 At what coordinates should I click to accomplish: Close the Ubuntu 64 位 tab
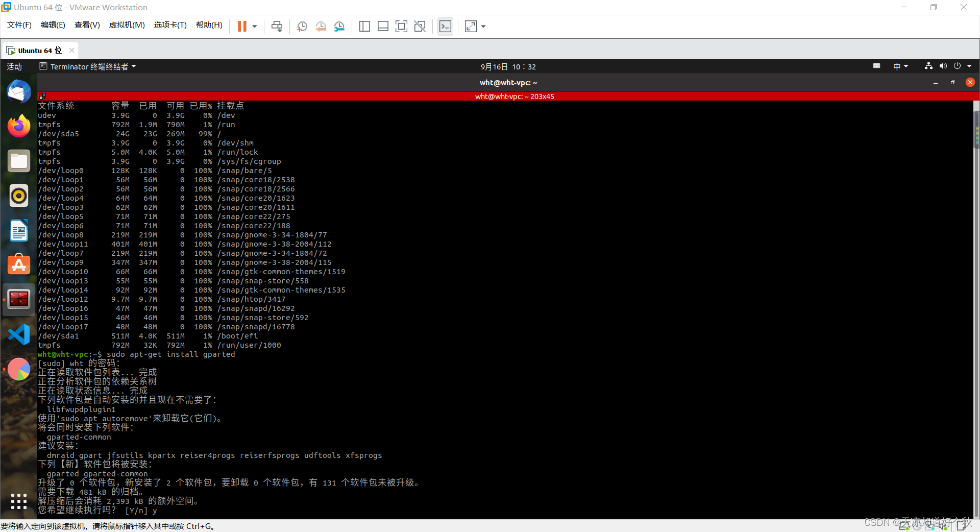71,50
